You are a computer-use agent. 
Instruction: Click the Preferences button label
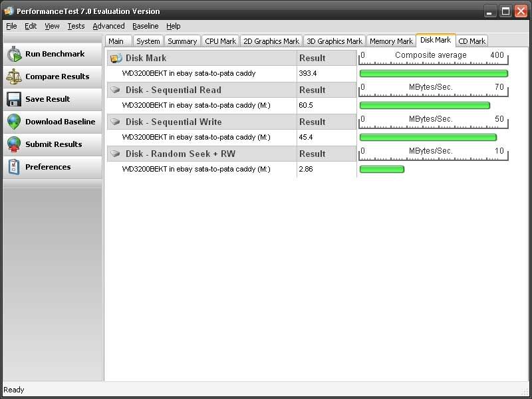(48, 167)
